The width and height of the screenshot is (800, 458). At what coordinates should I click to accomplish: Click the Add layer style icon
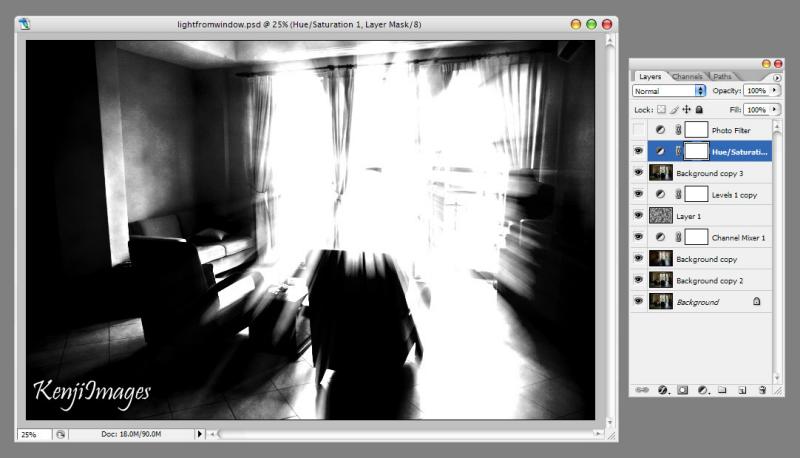[661, 390]
